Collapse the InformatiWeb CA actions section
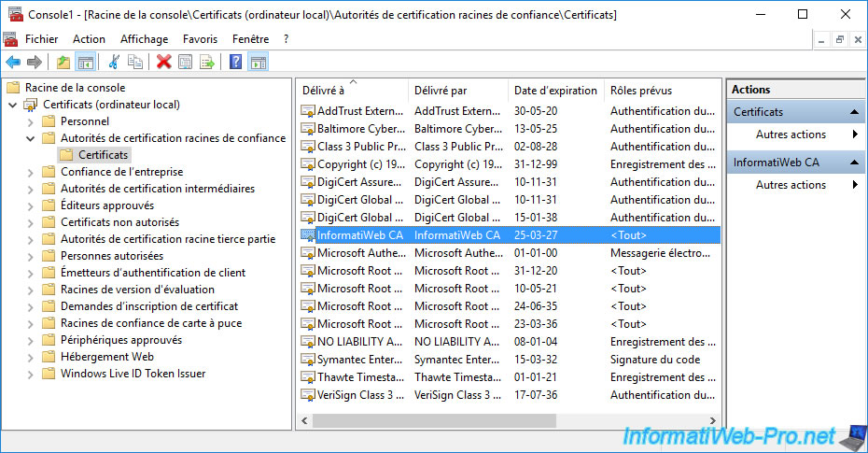Screen dimensions: 868x453 coord(854,163)
